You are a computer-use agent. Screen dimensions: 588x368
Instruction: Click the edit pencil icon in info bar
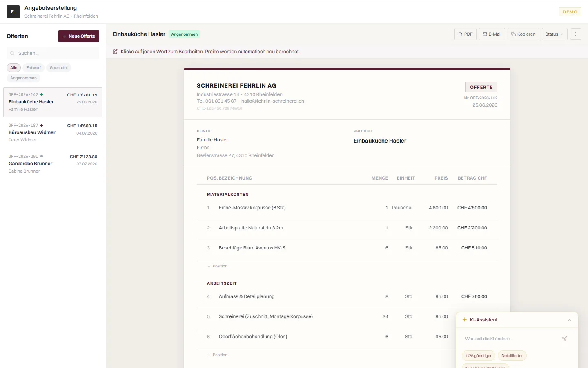point(115,52)
